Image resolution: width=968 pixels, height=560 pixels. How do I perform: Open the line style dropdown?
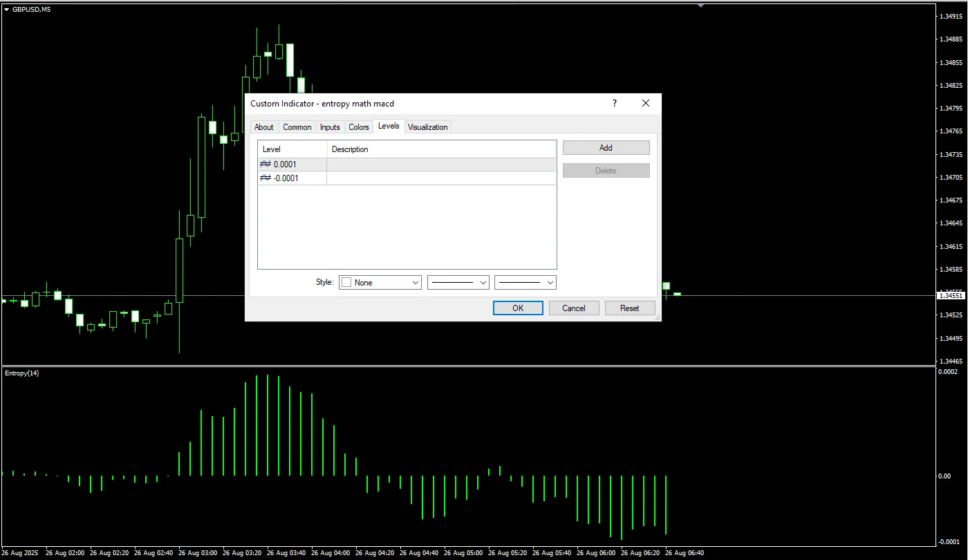tap(458, 283)
